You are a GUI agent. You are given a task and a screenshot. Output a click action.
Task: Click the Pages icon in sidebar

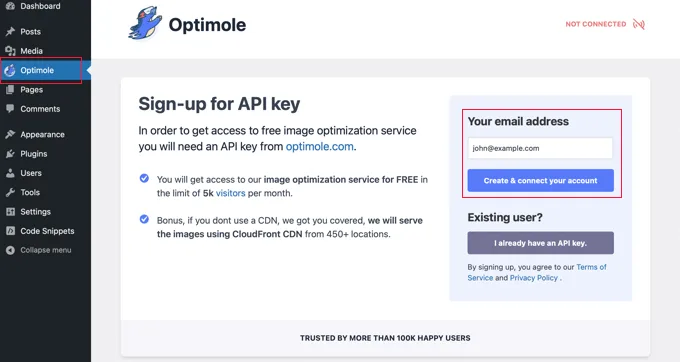coord(10,90)
